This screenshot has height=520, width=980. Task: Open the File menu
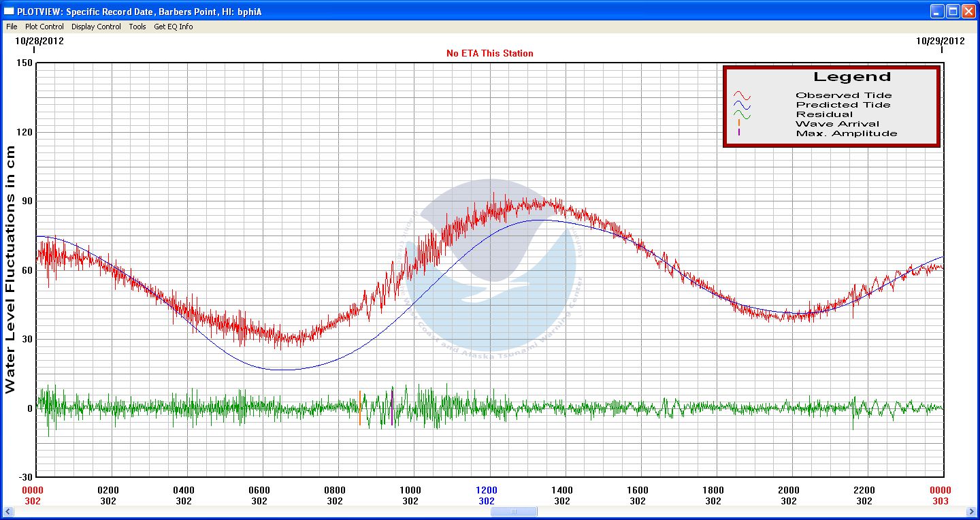(12, 27)
